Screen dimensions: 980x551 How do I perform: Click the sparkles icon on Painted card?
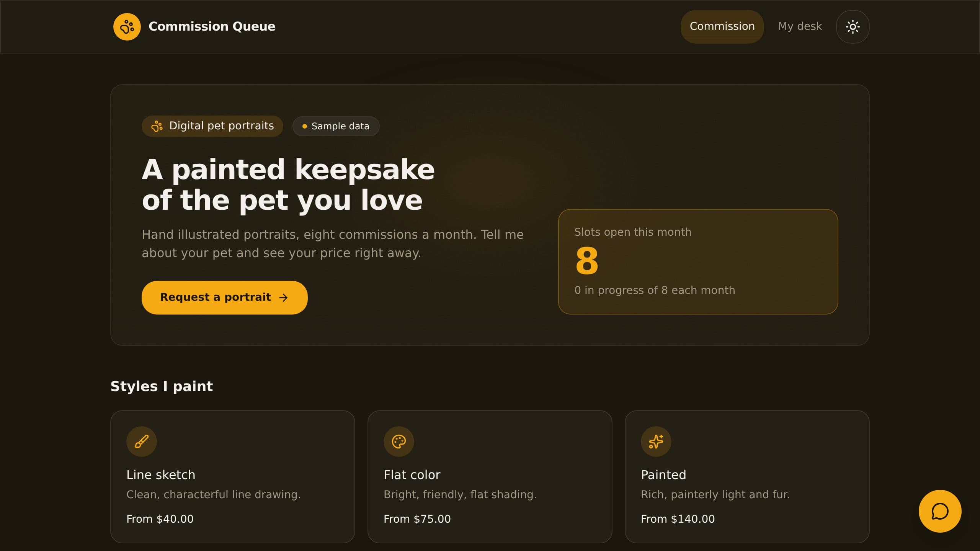656,442
